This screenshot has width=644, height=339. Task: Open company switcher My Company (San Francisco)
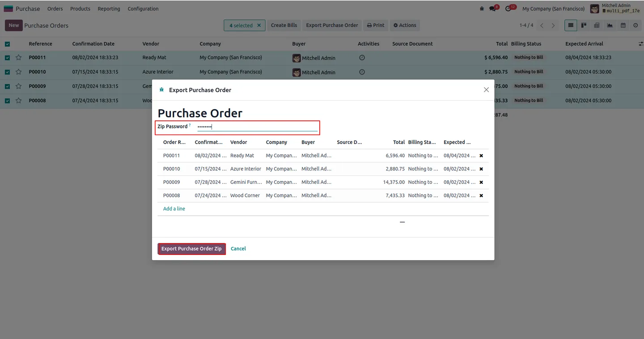tap(553, 8)
